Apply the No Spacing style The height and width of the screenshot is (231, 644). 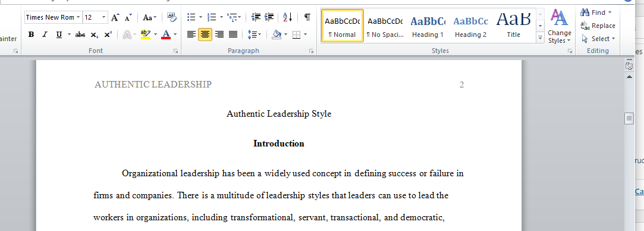[385, 26]
